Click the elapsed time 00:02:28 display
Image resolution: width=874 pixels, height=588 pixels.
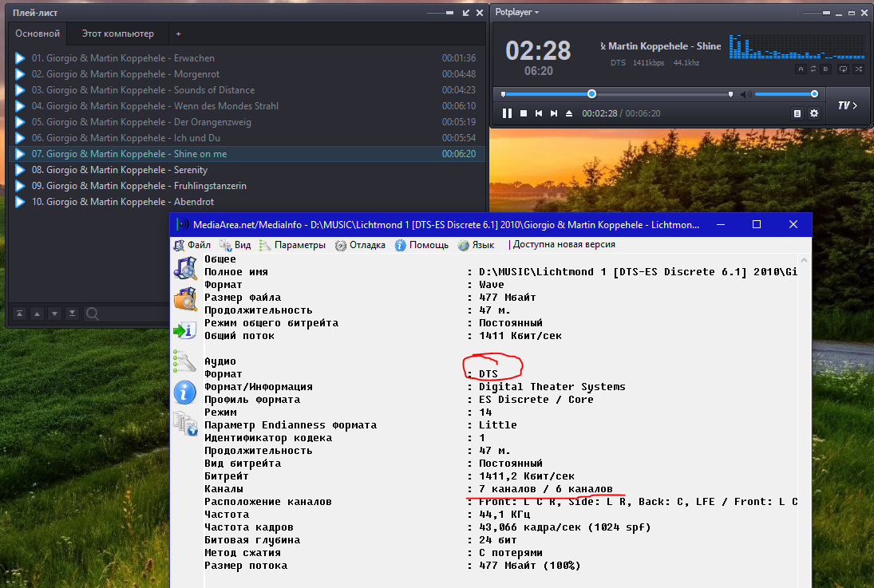(599, 113)
